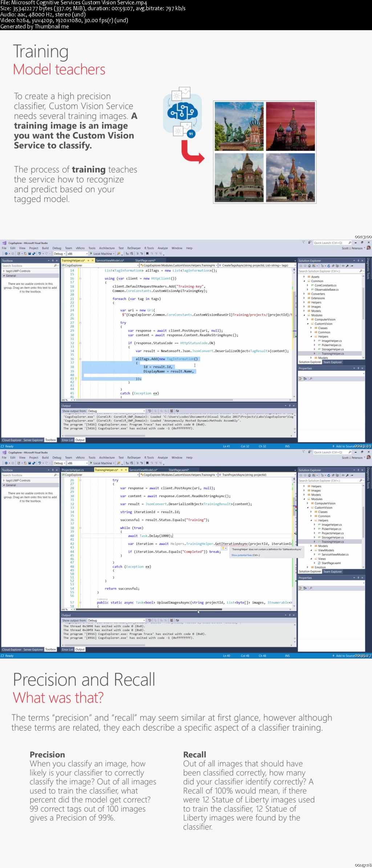
Task: Expand Emotion folder in lower Solution Explorer
Action: point(308,567)
